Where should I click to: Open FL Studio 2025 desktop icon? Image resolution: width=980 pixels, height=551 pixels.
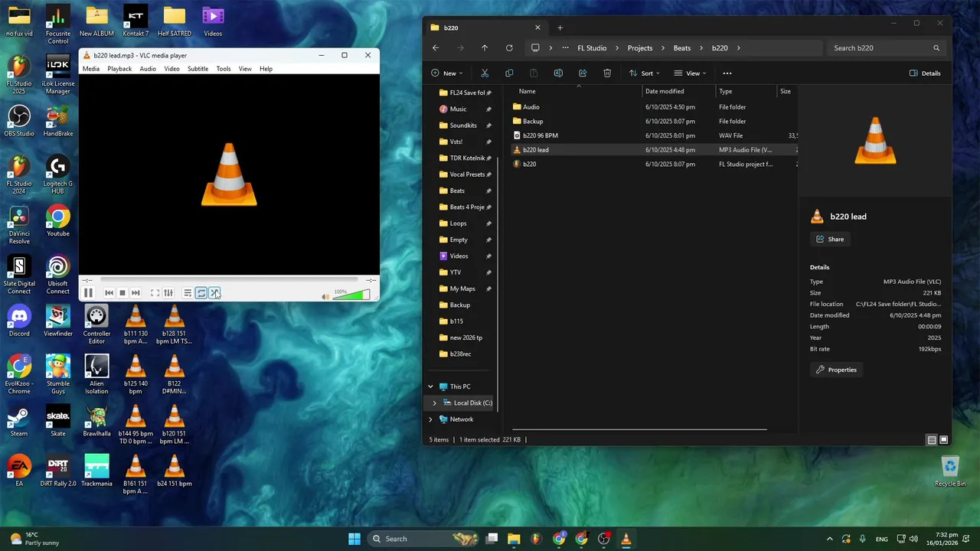point(19,72)
